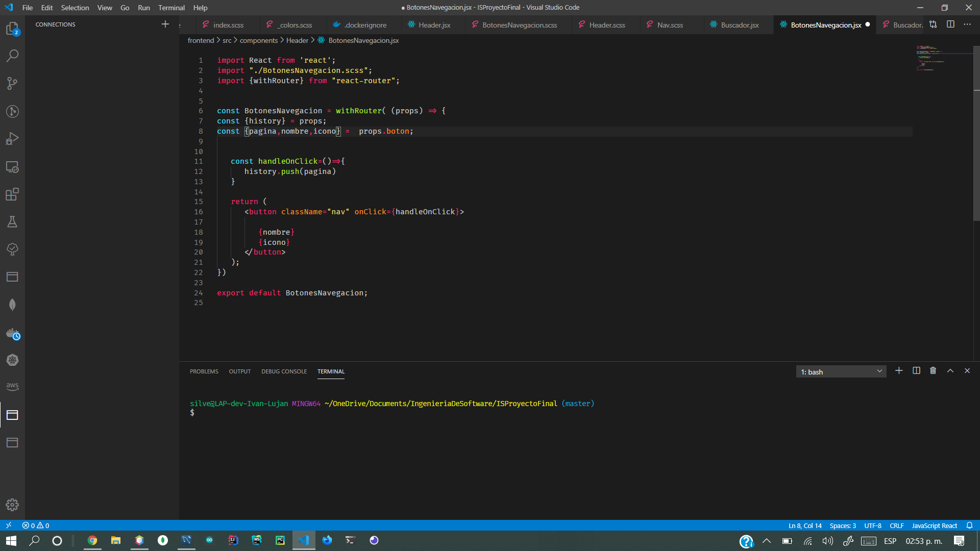Open the AWS Toolkit panel

pos(12,386)
